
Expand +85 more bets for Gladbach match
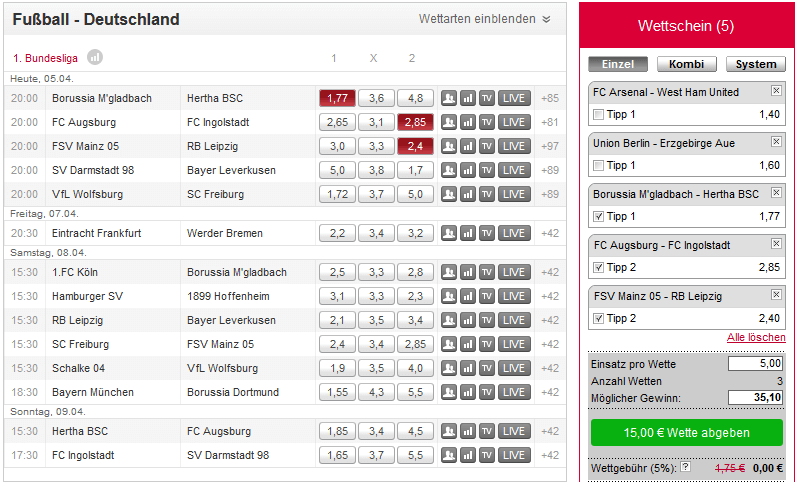coord(550,98)
